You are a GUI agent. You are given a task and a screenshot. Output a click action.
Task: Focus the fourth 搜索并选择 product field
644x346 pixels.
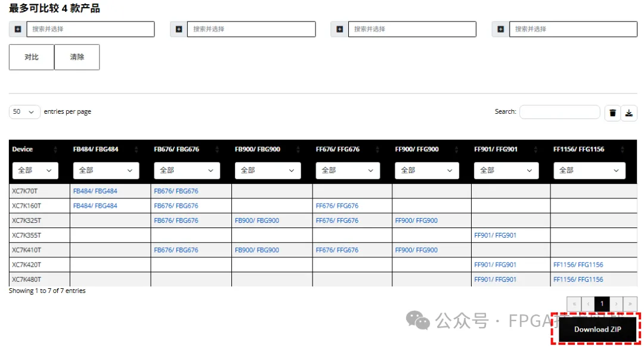[574, 29]
